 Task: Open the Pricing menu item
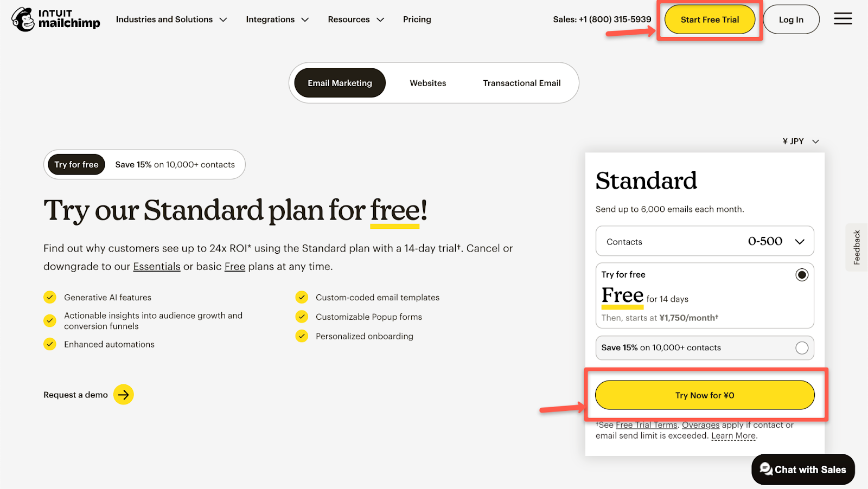click(x=417, y=20)
